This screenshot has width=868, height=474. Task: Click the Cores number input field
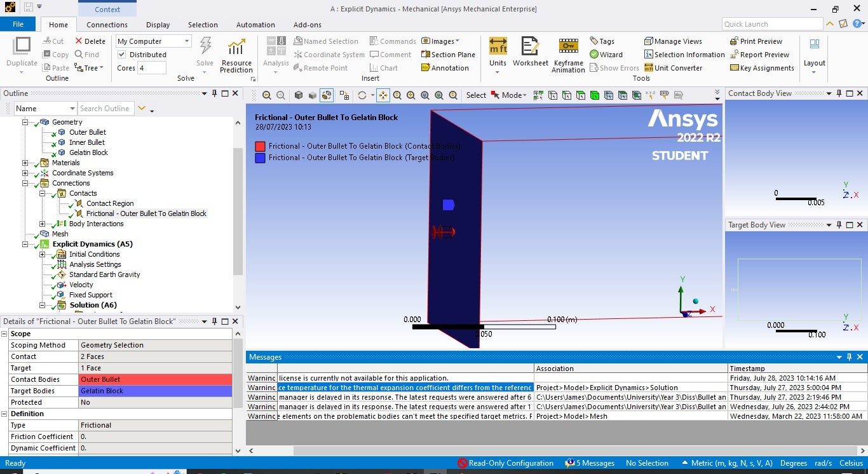(151, 68)
